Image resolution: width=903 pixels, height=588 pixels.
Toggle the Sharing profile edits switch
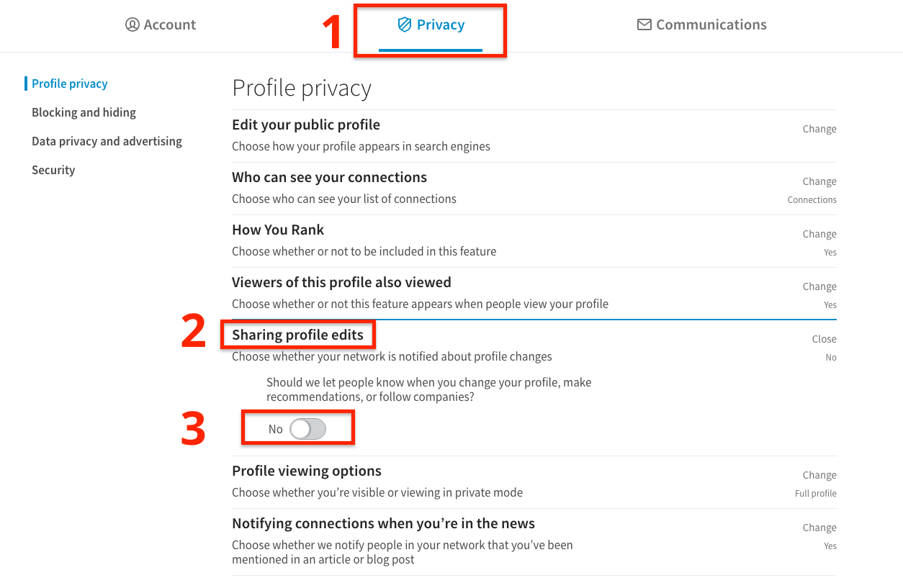pos(307,429)
